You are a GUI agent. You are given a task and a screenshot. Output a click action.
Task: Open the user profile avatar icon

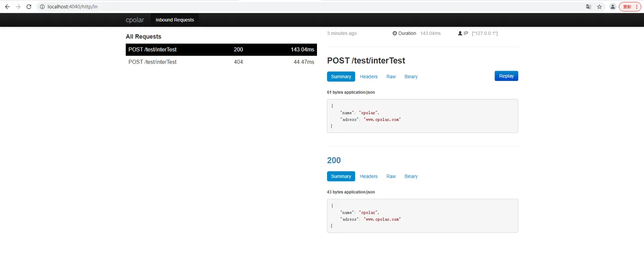coord(613,7)
